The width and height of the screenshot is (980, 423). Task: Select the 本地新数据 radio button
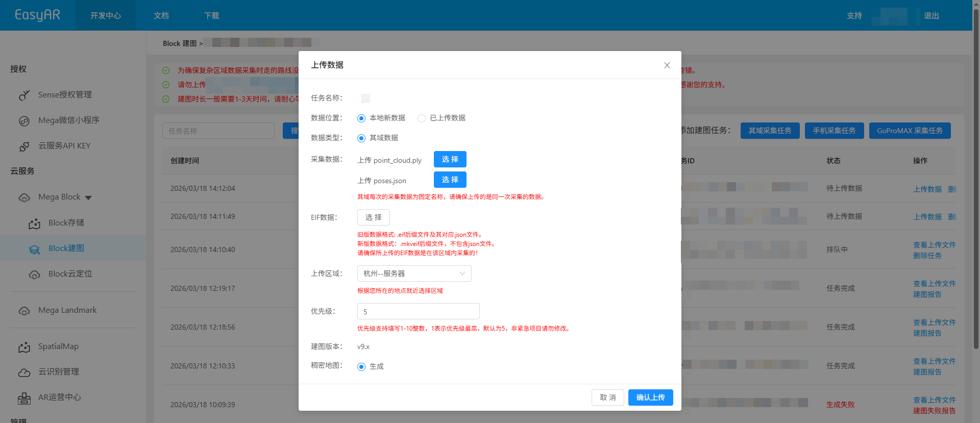click(361, 118)
